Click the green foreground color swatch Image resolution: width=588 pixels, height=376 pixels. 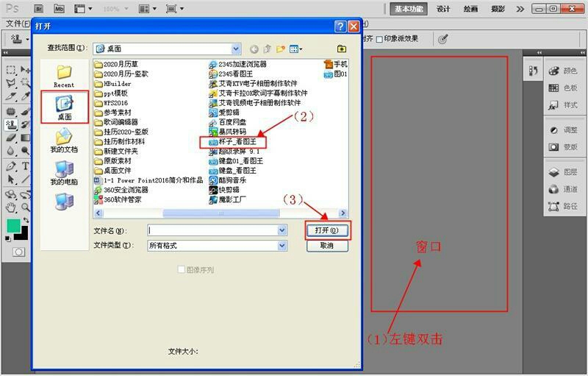click(12, 226)
